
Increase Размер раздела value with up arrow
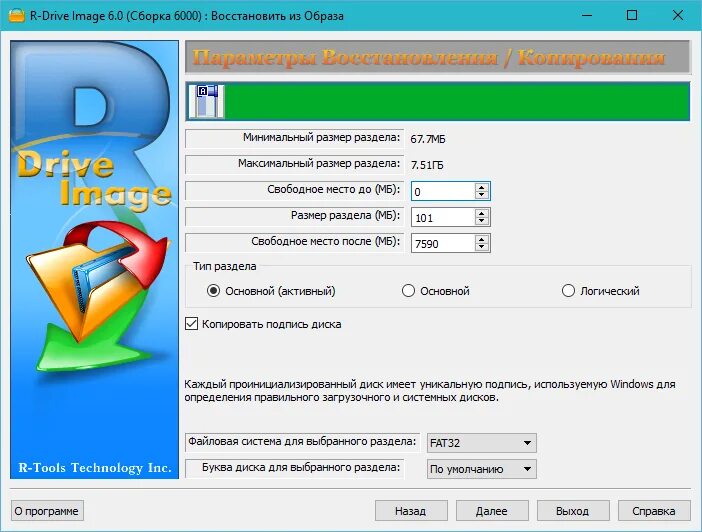(481, 213)
